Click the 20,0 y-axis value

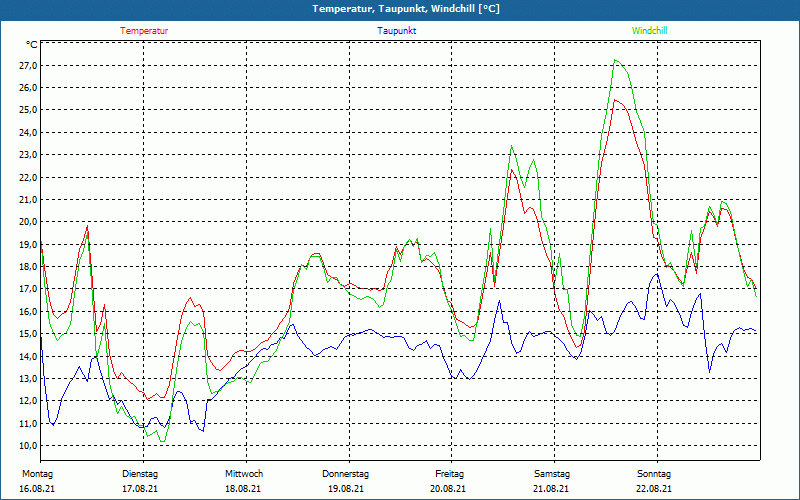tap(28, 221)
